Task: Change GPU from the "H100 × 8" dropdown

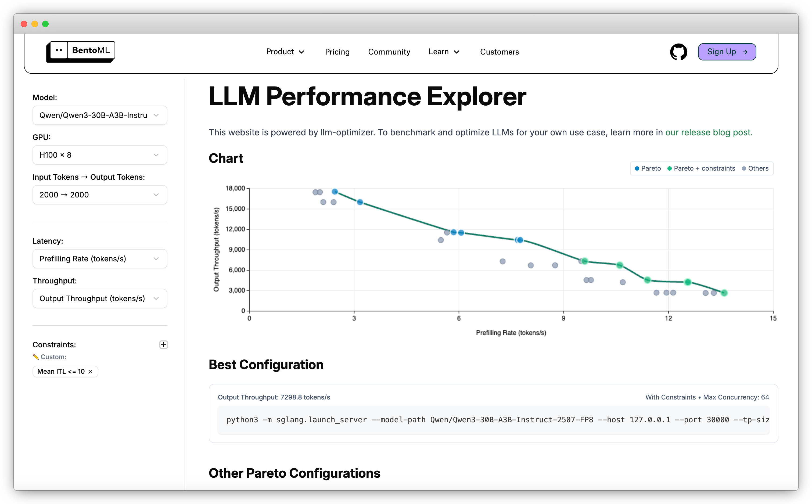Action: pos(99,155)
